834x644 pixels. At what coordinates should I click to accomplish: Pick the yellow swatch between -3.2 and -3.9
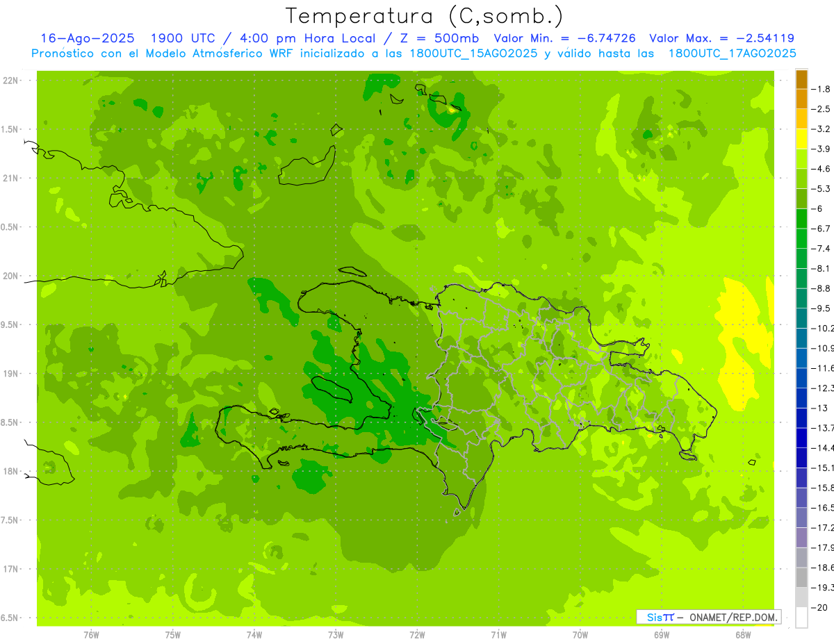(801, 139)
